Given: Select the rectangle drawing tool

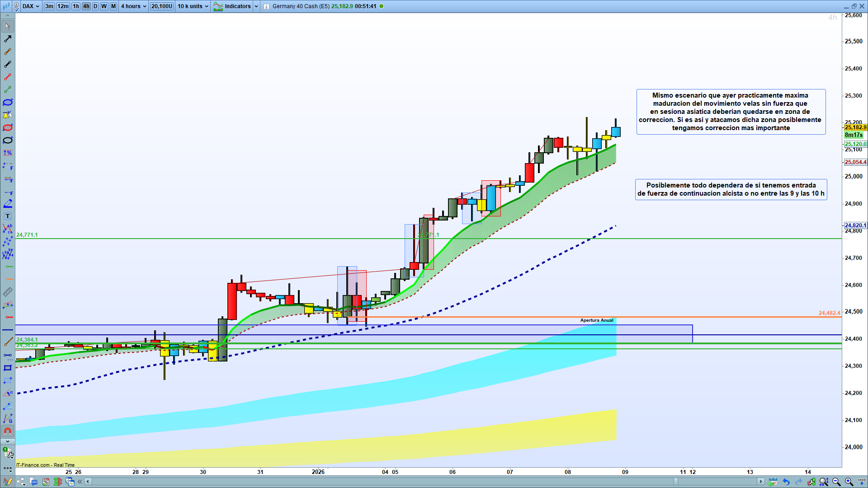Looking at the screenshot, I should (8, 368).
